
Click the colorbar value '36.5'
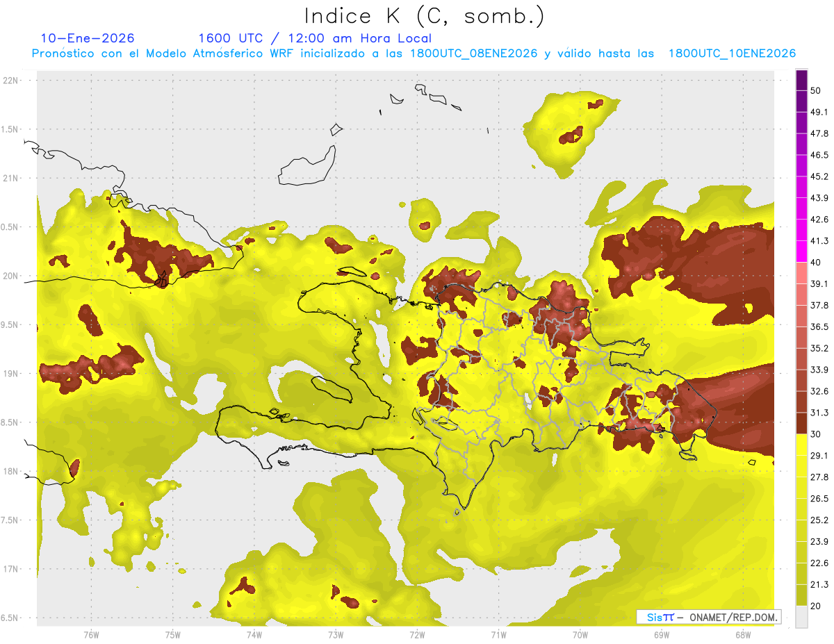819,327
